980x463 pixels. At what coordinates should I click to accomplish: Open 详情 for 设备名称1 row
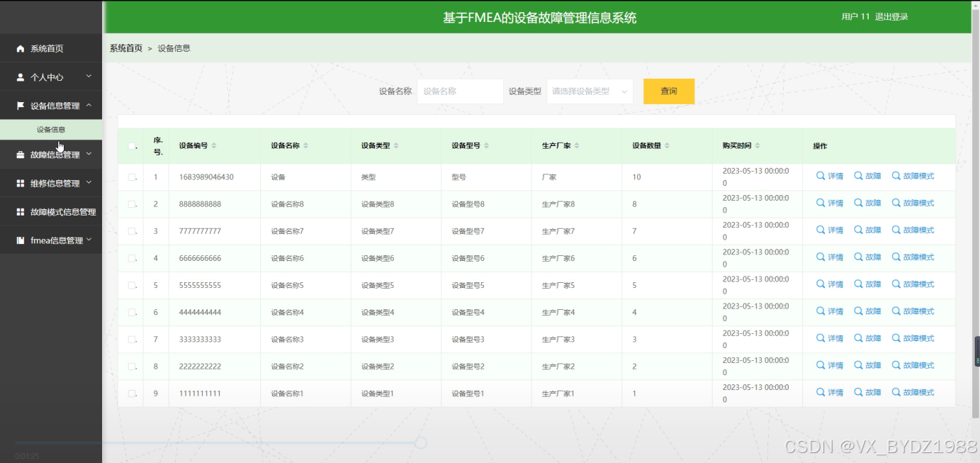(830, 392)
